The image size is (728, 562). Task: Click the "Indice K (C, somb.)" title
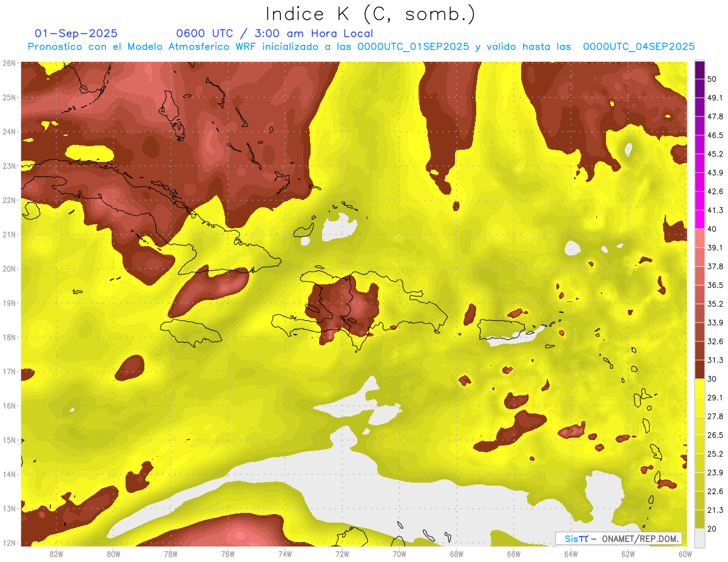371,15
